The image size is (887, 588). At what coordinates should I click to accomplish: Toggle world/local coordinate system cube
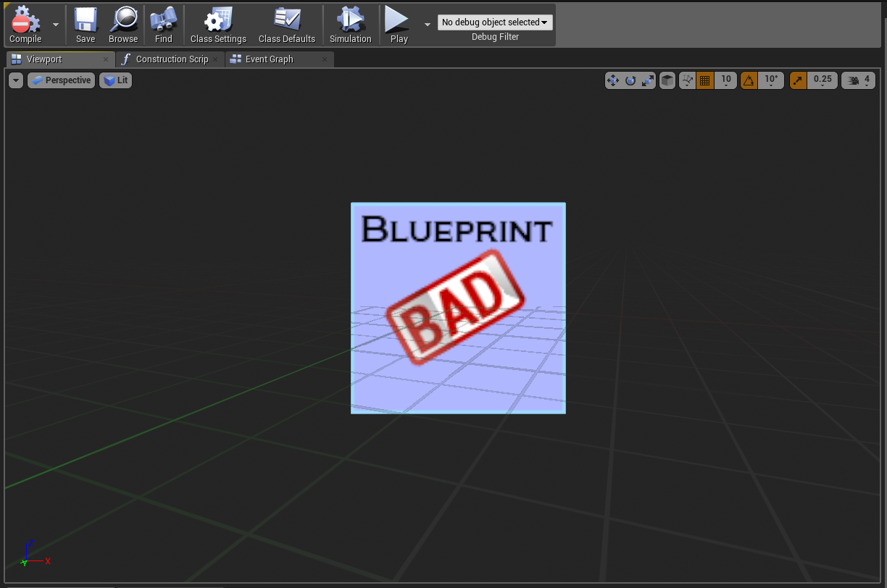tap(667, 80)
